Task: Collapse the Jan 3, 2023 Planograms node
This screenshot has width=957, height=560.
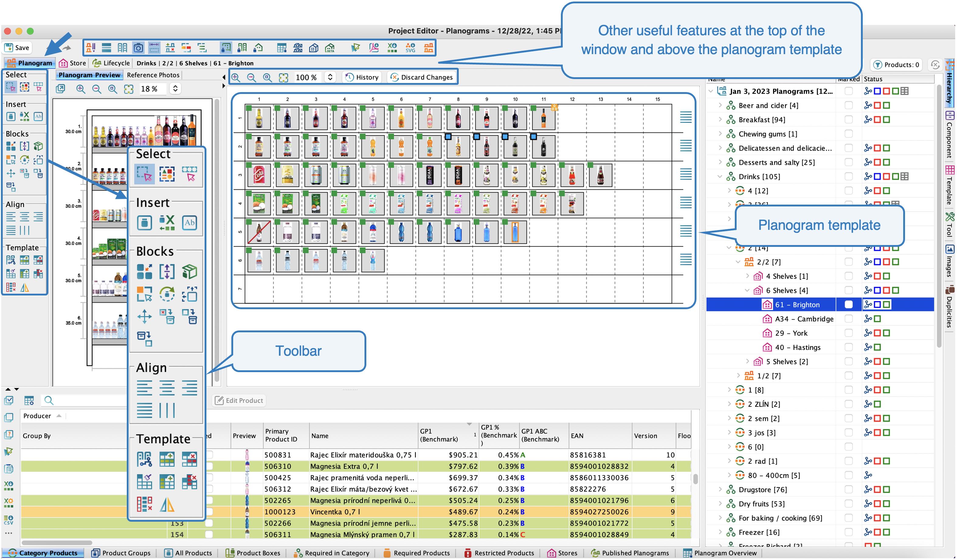Action: pos(711,91)
